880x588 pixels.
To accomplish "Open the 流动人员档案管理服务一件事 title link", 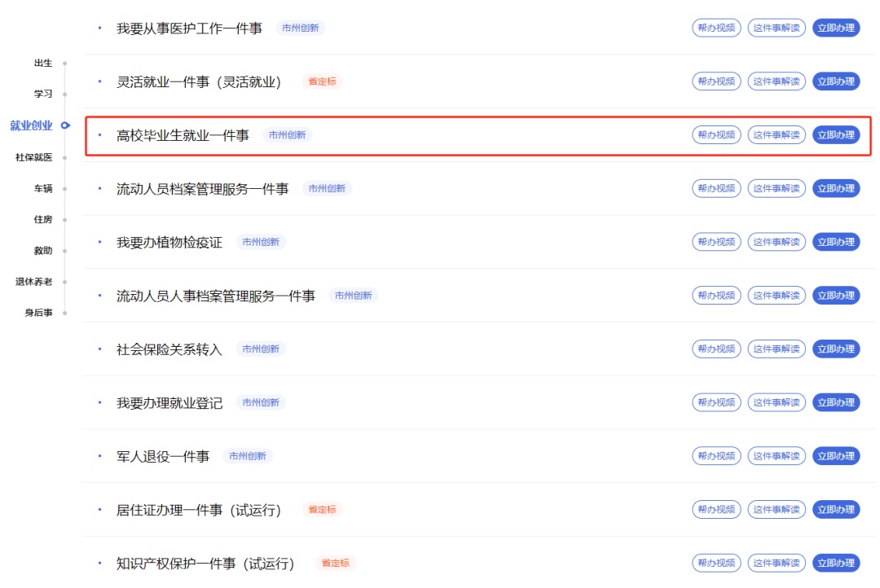I will tap(202, 189).
